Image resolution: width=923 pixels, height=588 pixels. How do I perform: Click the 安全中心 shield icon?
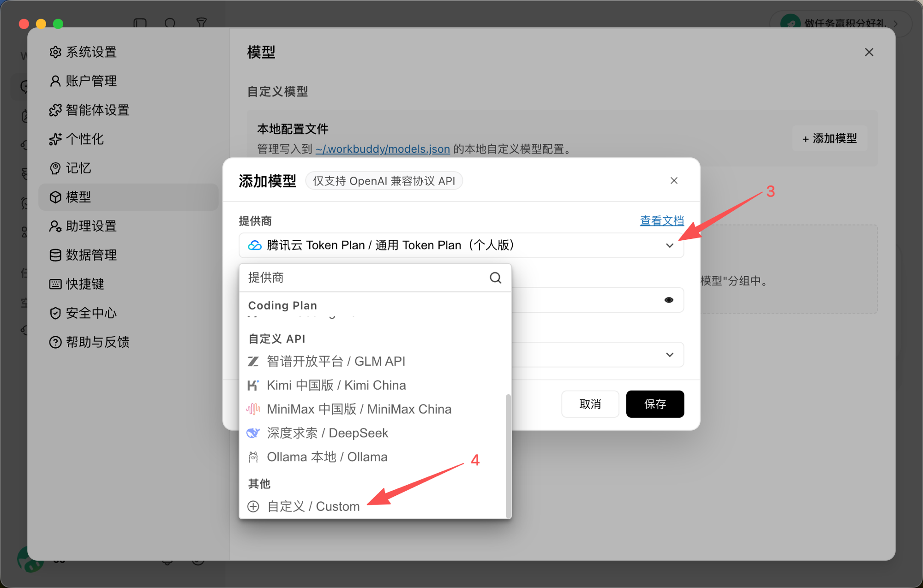55,313
